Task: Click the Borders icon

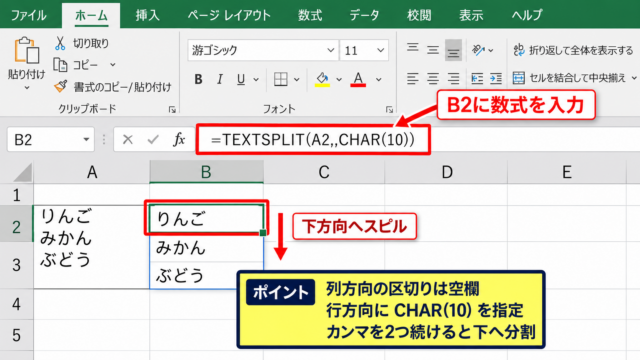Action: (x=281, y=79)
